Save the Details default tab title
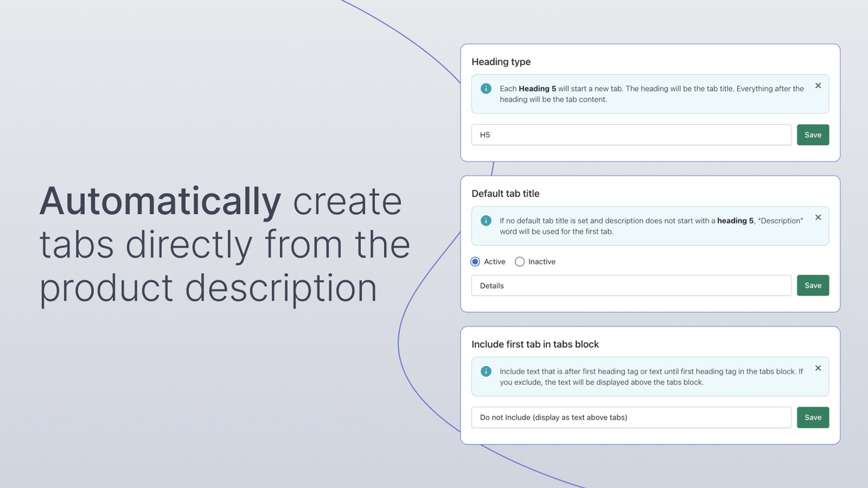 [812, 285]
